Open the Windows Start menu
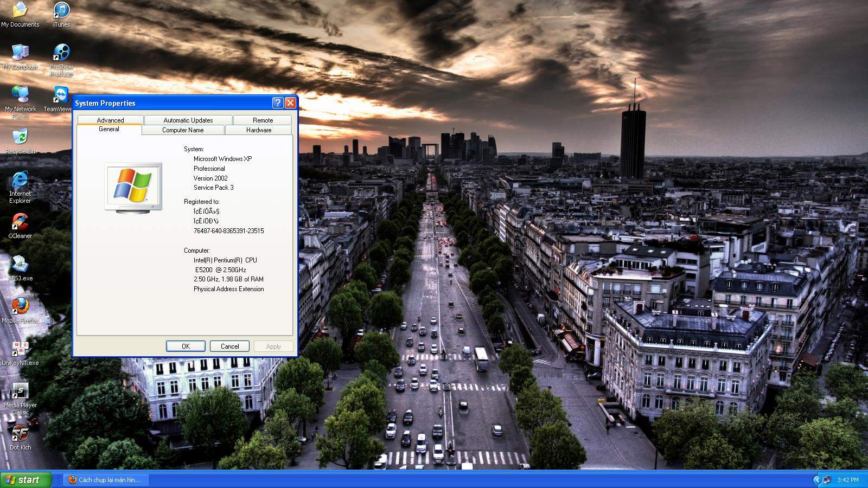The width and height of the screenshot is (868, 488). point(25,480)
